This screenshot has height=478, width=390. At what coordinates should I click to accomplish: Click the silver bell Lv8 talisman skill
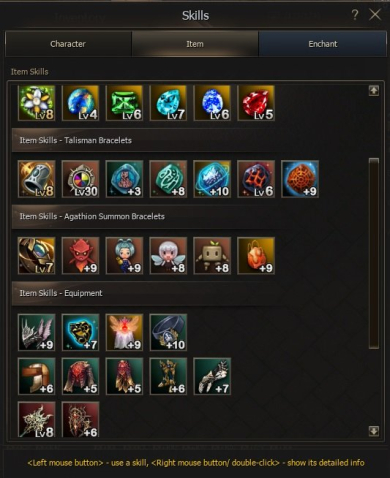[37, 179]
